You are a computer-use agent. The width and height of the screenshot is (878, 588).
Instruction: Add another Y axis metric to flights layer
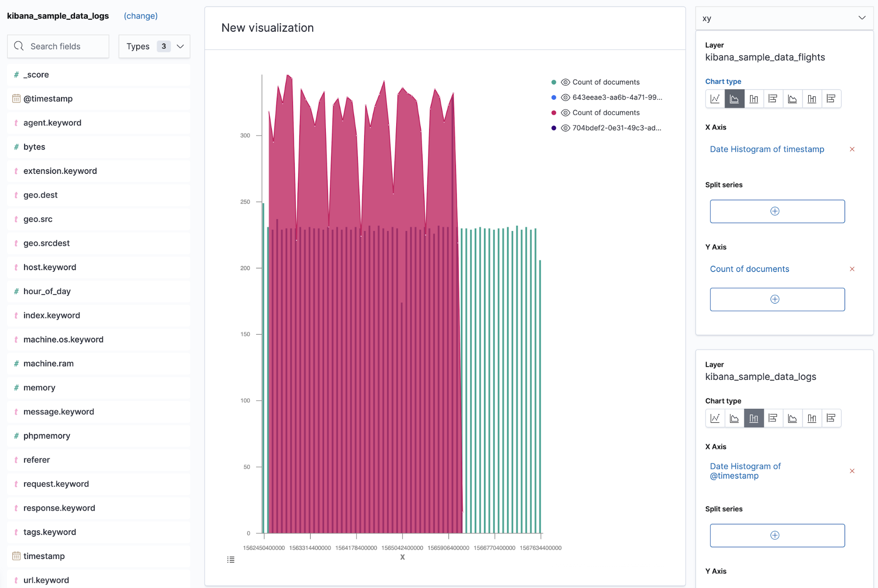pyautogui.click(x=777, y=299)
